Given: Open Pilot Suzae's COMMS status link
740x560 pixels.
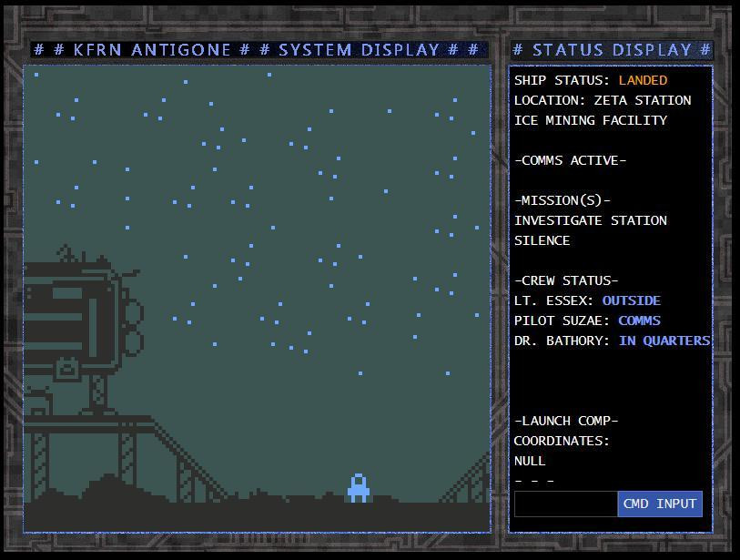Looking at the screenshot, I should [x=639, y=321].
